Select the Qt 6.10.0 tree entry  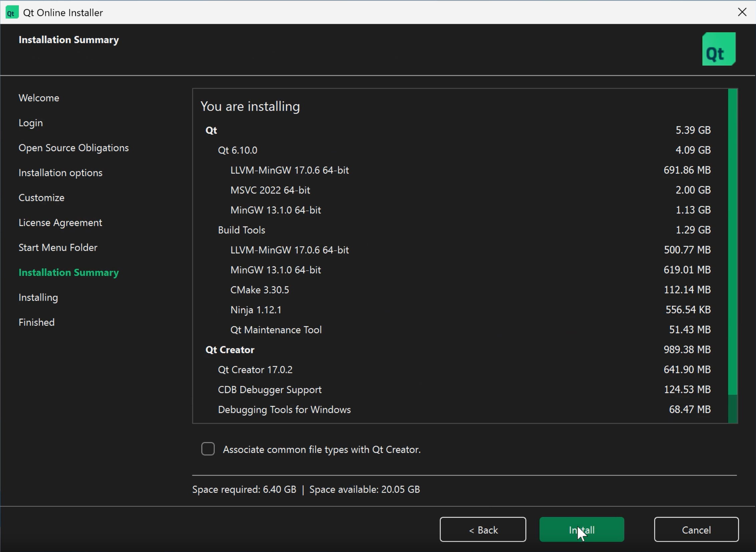(x=237, y=150)
